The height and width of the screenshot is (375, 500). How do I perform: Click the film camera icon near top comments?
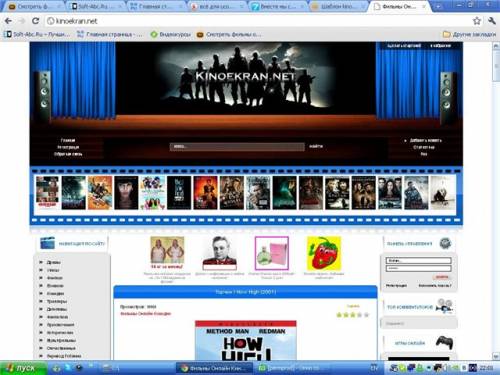tap(445, 306)
